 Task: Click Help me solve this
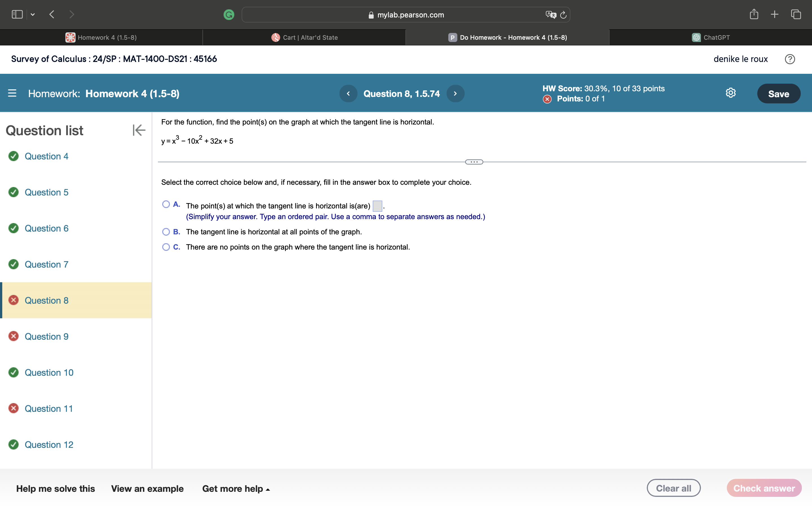55,489
